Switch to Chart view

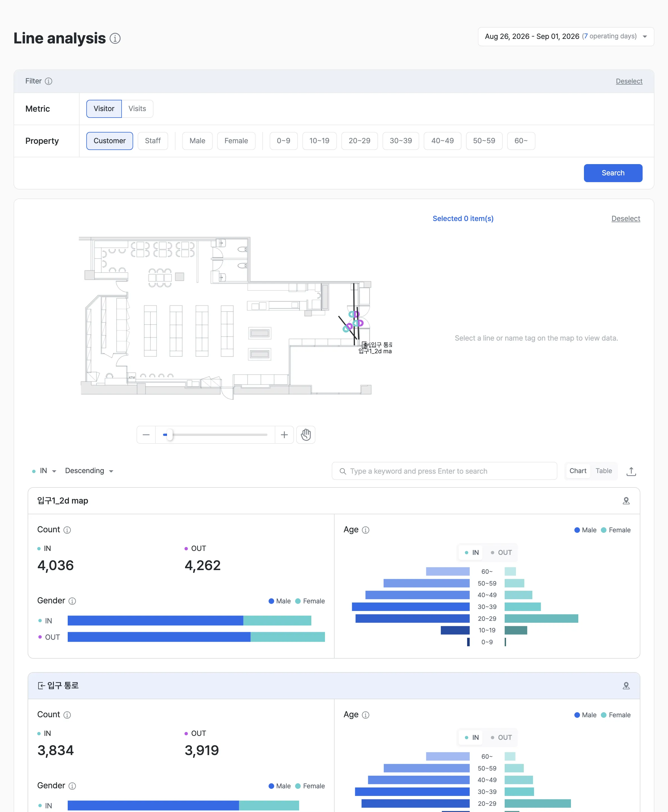pyautogui.click(x=577, y=471)
